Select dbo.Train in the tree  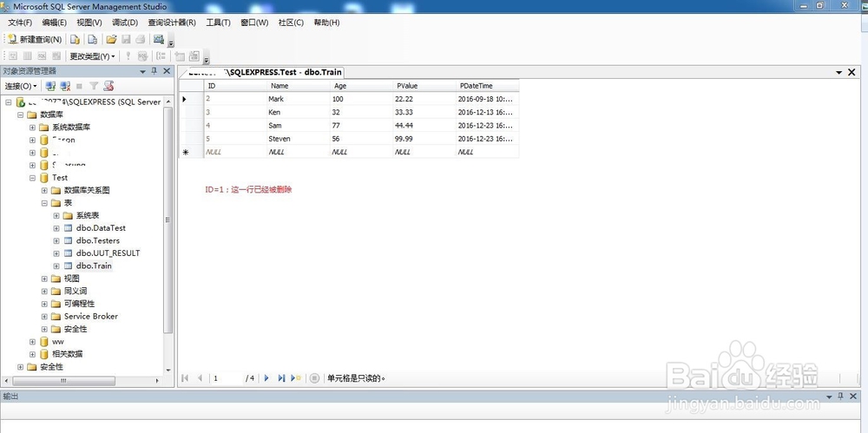pyautogui.click(x=94, y=266)
